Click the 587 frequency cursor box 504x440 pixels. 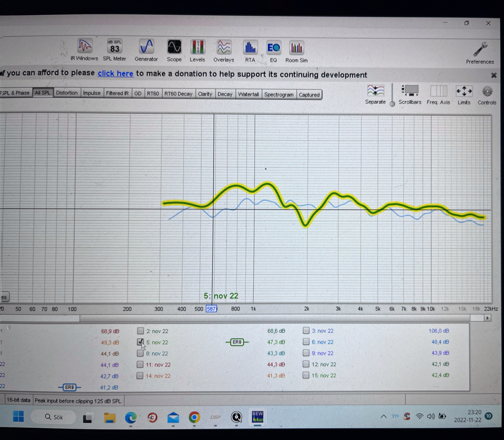pyautogui.click(x=211, y=309)
